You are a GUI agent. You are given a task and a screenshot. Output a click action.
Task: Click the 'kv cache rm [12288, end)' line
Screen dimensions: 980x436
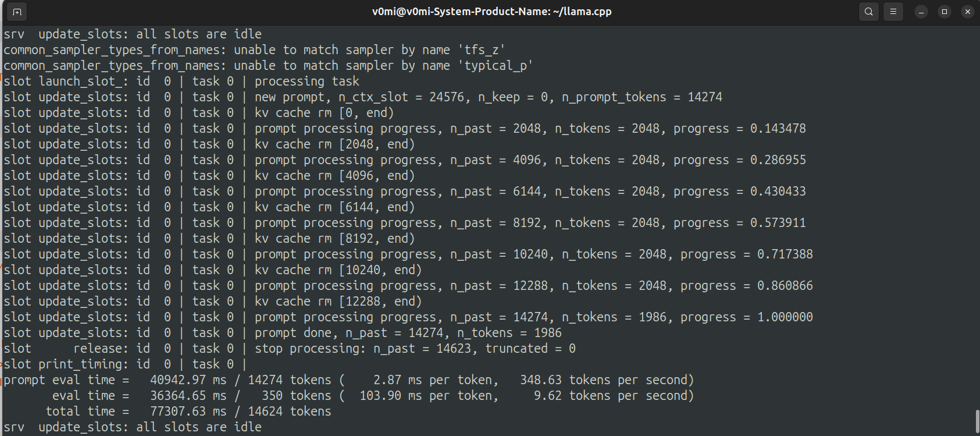pos(338,302)
